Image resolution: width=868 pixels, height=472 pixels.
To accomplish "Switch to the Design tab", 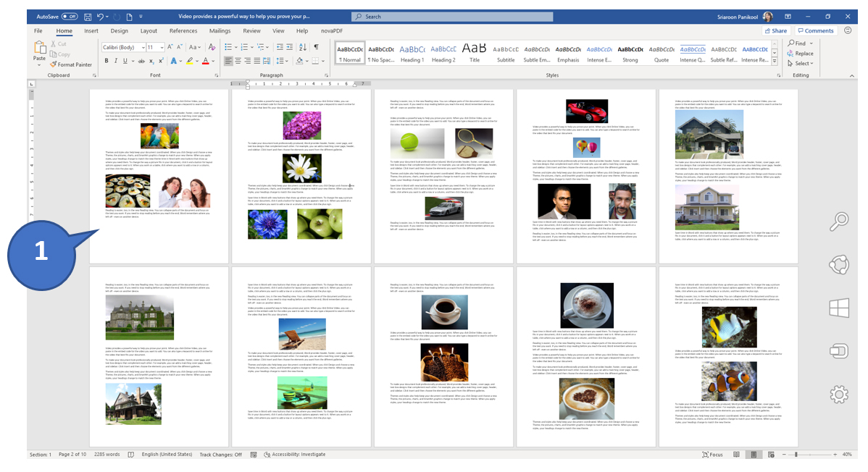I will pyautogui.click(x=119, y=31).
